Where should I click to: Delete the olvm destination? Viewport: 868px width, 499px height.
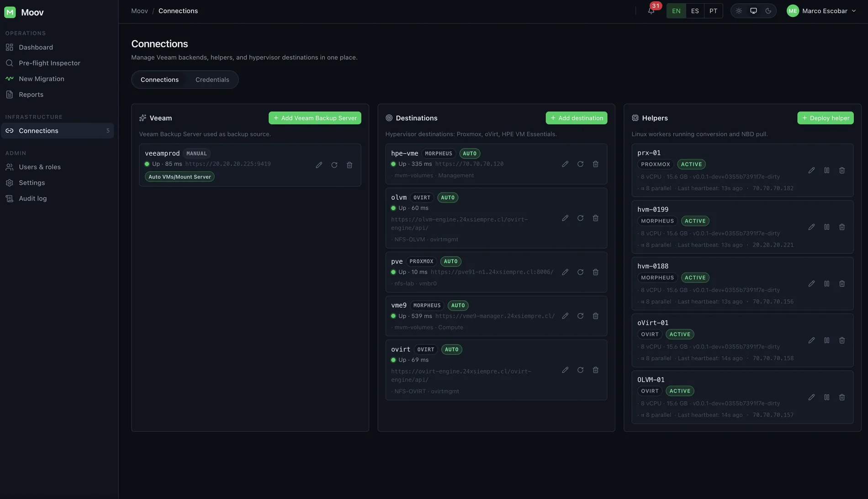click(596, 218)
